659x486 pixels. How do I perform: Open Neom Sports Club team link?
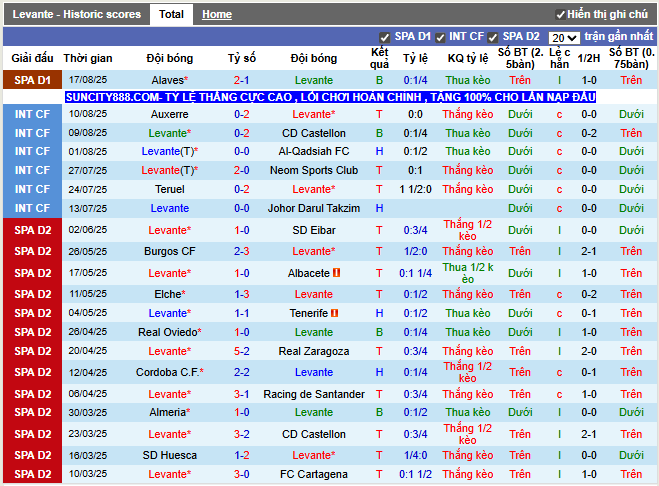tap(314, 170)
